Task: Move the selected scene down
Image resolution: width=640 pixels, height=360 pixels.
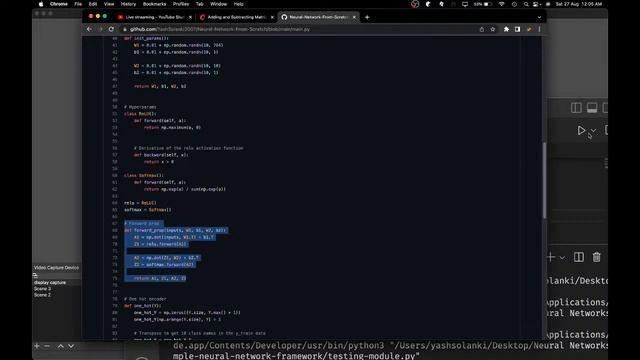Action: 71,346
